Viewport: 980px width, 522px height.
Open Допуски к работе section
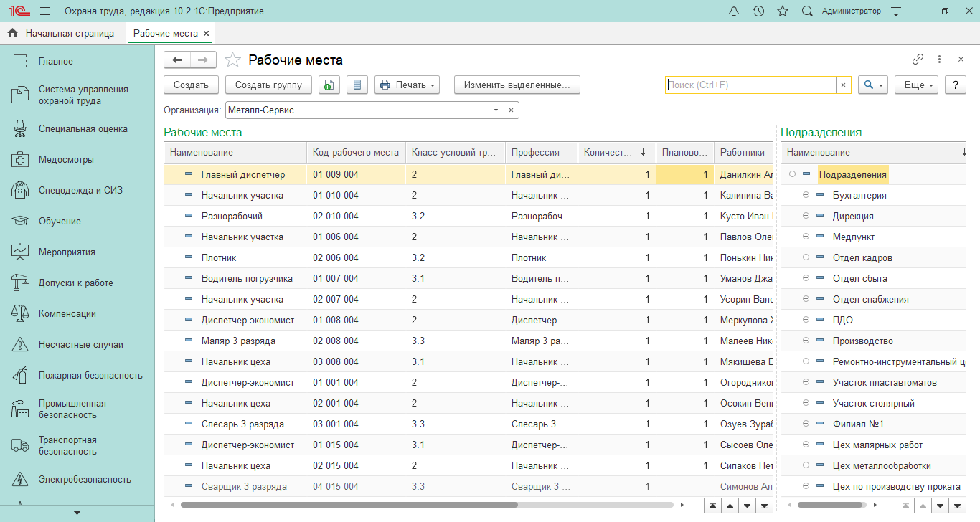[x=77, y=283]
